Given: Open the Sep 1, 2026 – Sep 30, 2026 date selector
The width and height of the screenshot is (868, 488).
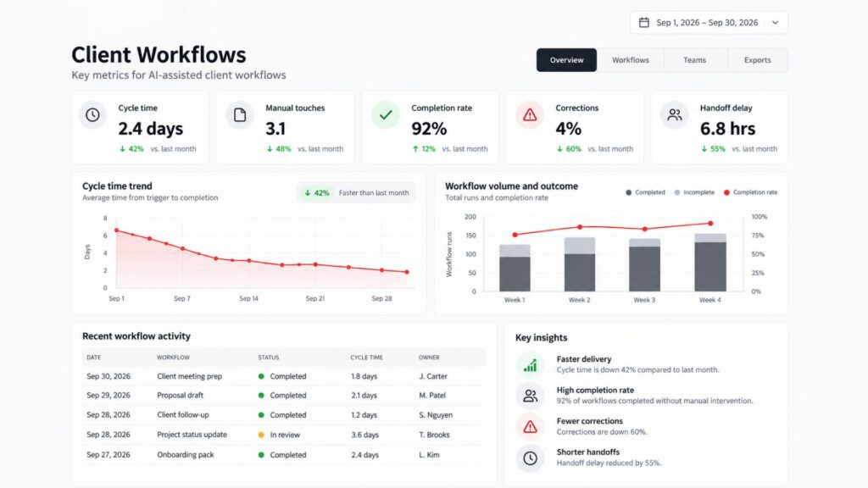Looking at the screenshot, I should click(x=709, y=23).
